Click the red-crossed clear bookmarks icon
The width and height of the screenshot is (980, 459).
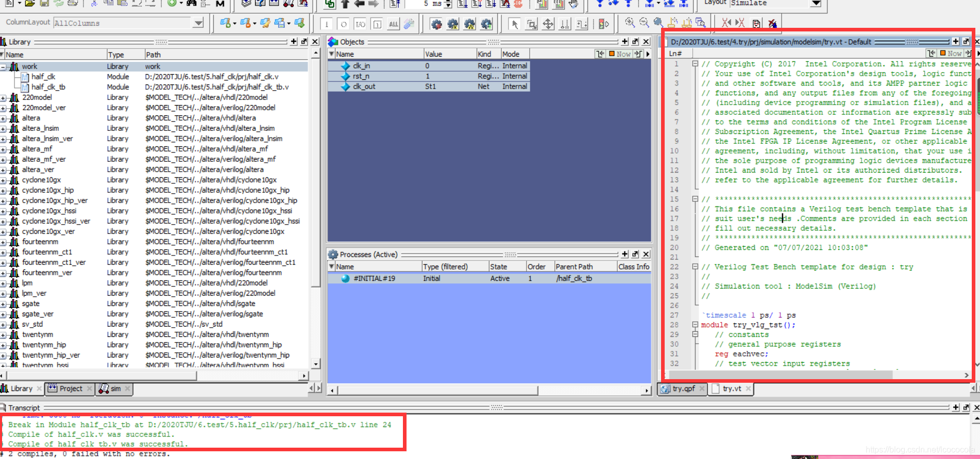(772, 23)
